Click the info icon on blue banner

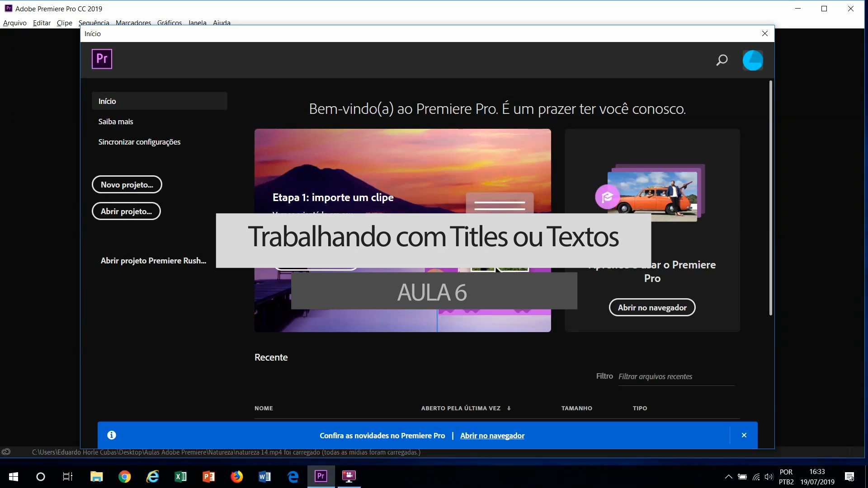tap(112, 435)
